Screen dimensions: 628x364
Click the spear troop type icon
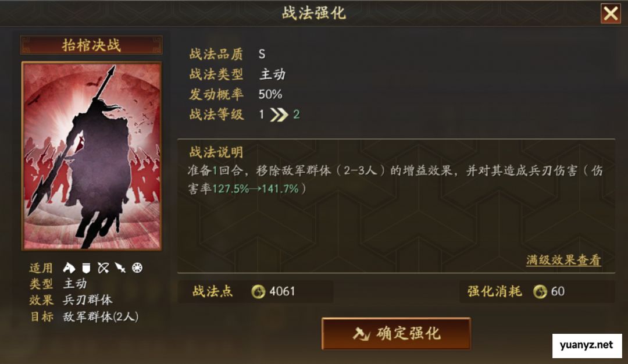click(120, 268)
